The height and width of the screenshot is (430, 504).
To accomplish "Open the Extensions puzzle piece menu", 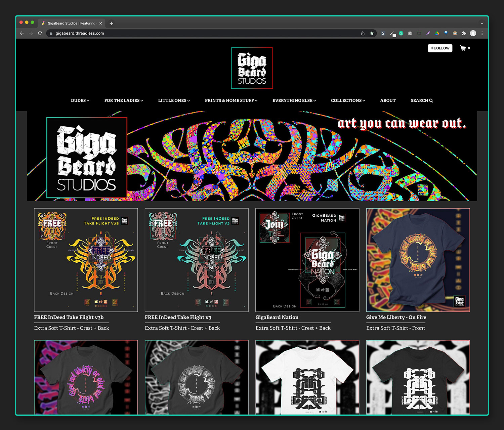I will click(x=464, y=33).
